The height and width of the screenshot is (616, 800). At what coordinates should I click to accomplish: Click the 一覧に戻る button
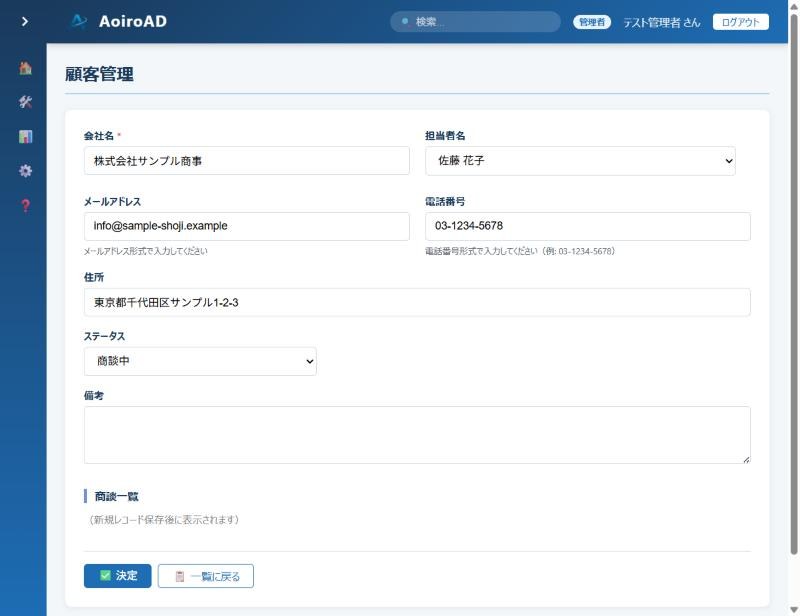[x=206, y=576]
